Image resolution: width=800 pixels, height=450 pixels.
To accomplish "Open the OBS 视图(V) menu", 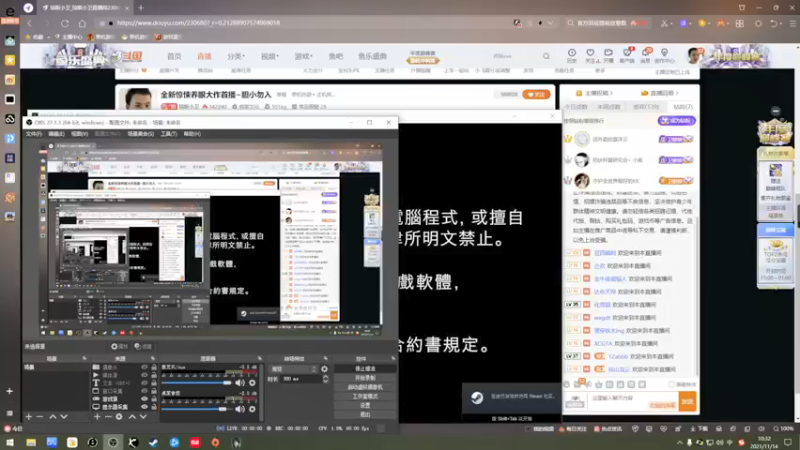I will 79,134.
